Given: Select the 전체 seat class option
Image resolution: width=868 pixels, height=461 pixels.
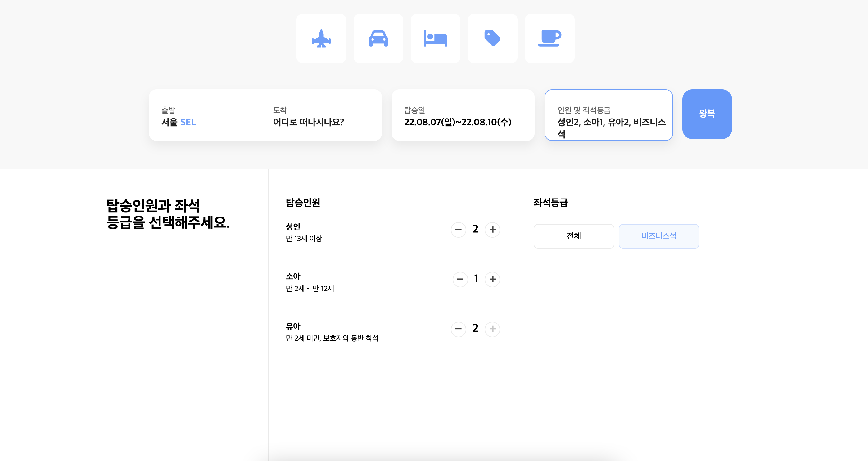Looking at the screenshot, I should (573, 236).
